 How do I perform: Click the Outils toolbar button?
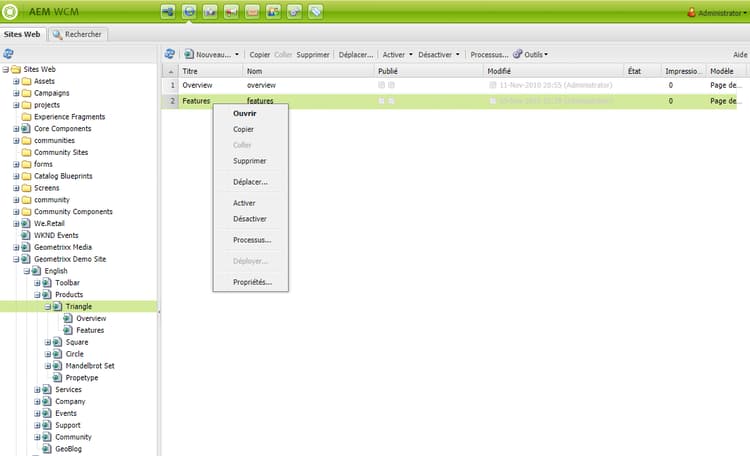tap(530, 55)
